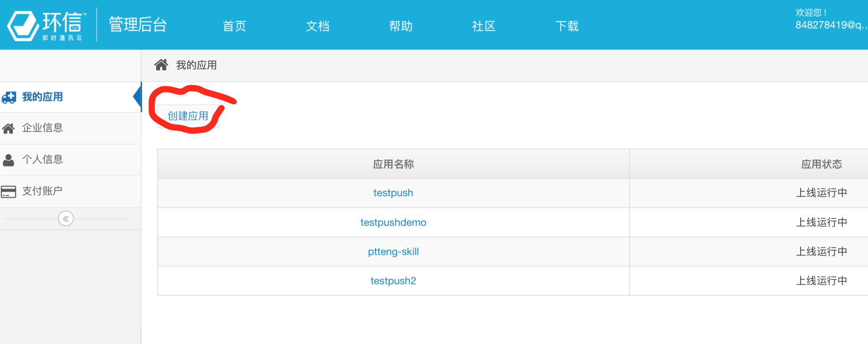Click the ambulance icon beside 我的应用
This screenshot has width=868, height=344.
(x=9, y=97)
